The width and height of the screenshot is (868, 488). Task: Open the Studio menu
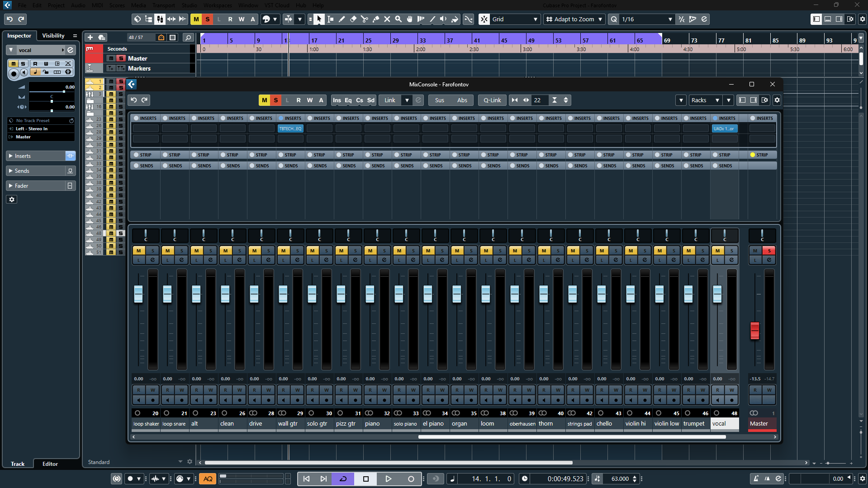(189, 5)
